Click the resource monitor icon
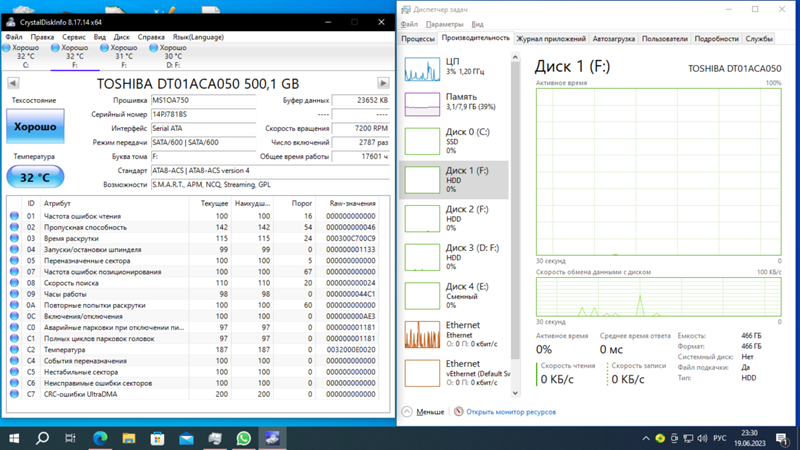The height and width of the screenshot is (450, 800). coord(459,412)
